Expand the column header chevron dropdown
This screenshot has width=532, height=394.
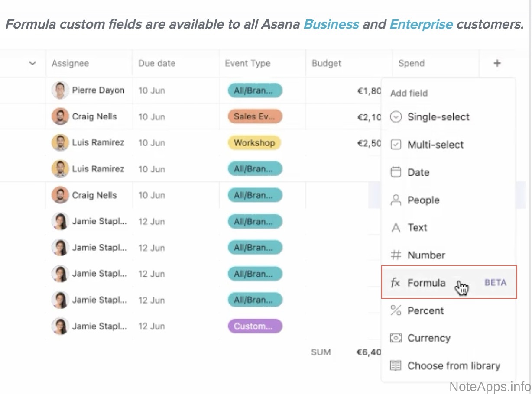click(x=32, y=64)
